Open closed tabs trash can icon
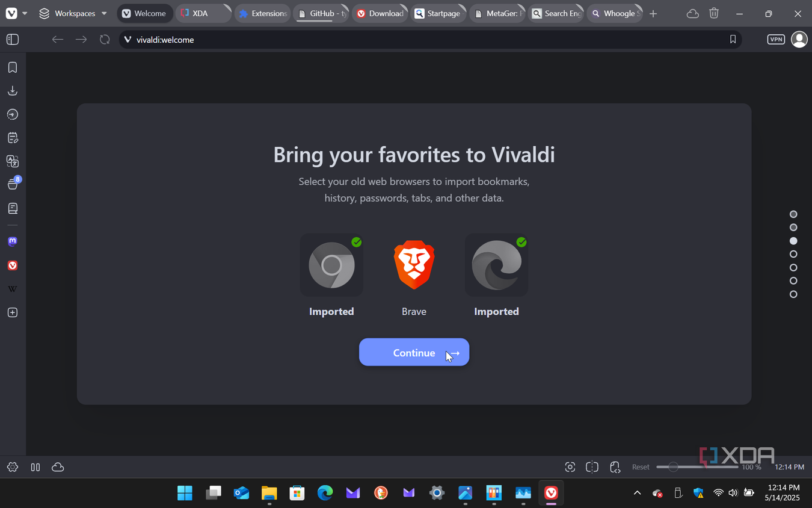The width and height of the screenshot is (812, 508). click(x=714, y=13)
